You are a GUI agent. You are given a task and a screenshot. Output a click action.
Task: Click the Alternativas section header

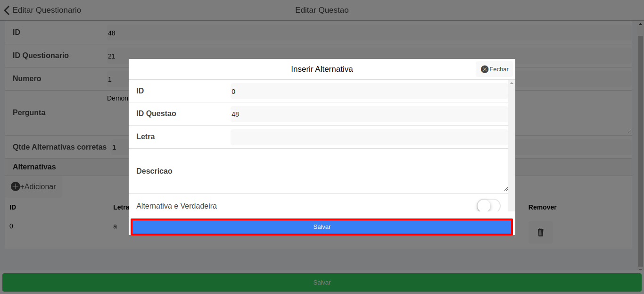tap(34, 167)
